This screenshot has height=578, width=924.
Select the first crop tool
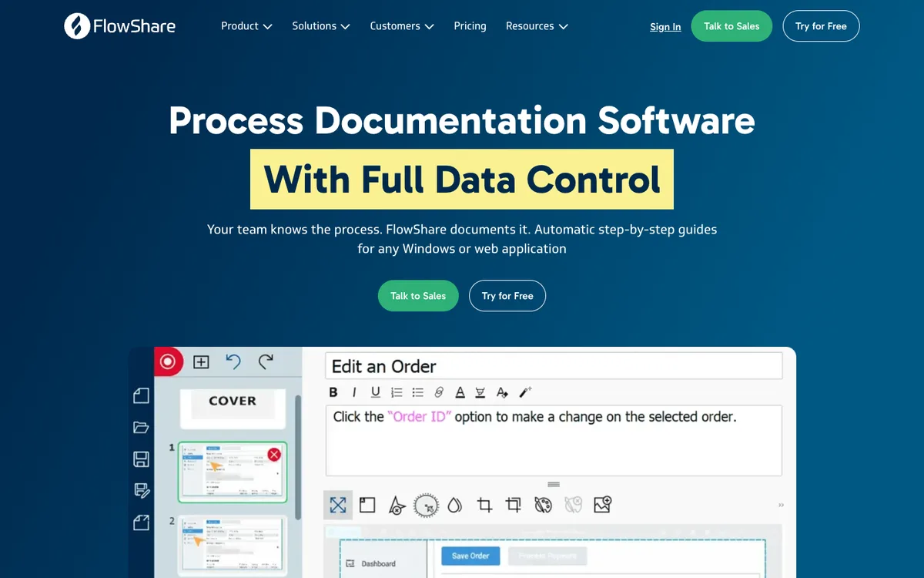coord(484,505)
